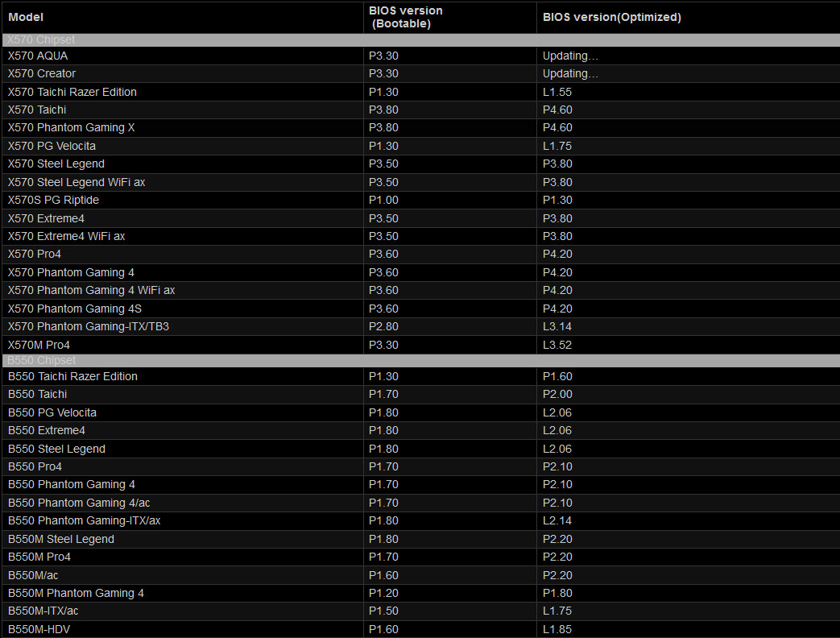Click optimized BIOS P2.20 in B550M/ac row
The width and height of the screenshot is (840, 638).
(x=557, y=575)
